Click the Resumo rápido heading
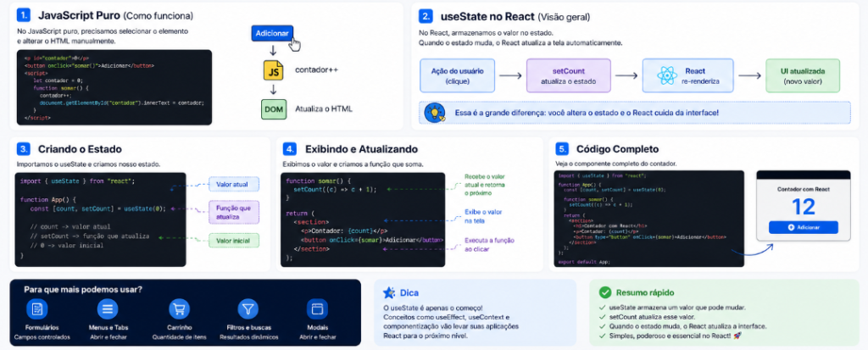 coord(645,292)
